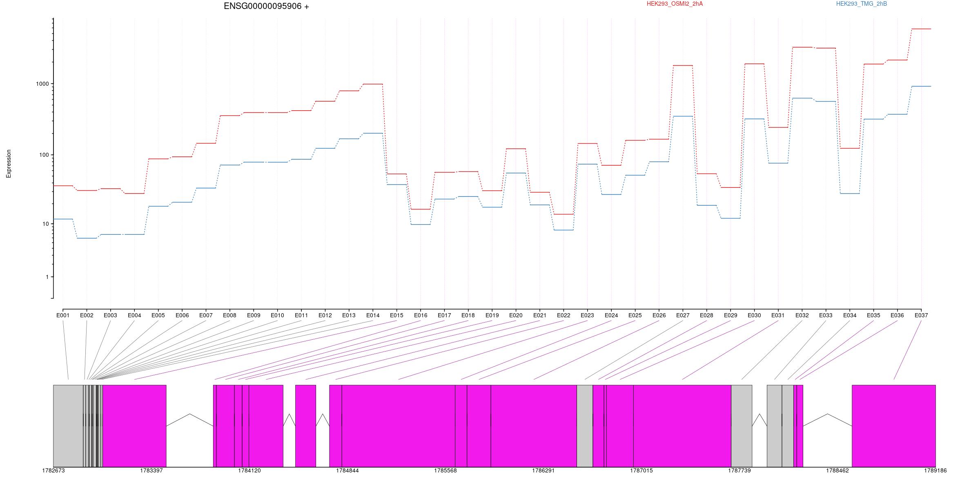Select exon label E021
This screenshot has width=980, height=490.
[x=540, y=315]
